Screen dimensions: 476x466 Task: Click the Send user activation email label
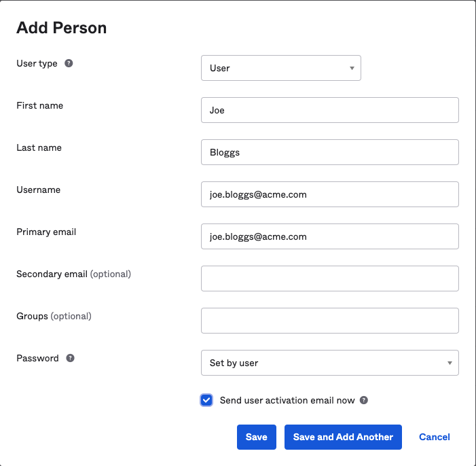coord(287,401)
